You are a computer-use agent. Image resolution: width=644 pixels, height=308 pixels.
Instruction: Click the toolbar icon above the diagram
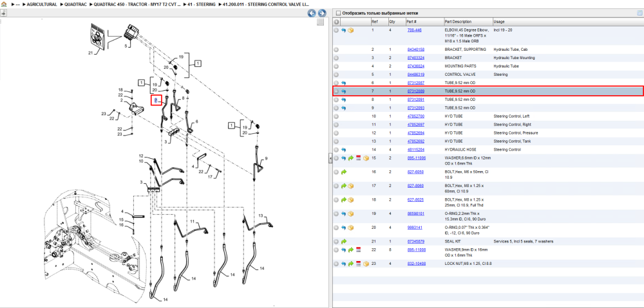(x=3, y=13)
